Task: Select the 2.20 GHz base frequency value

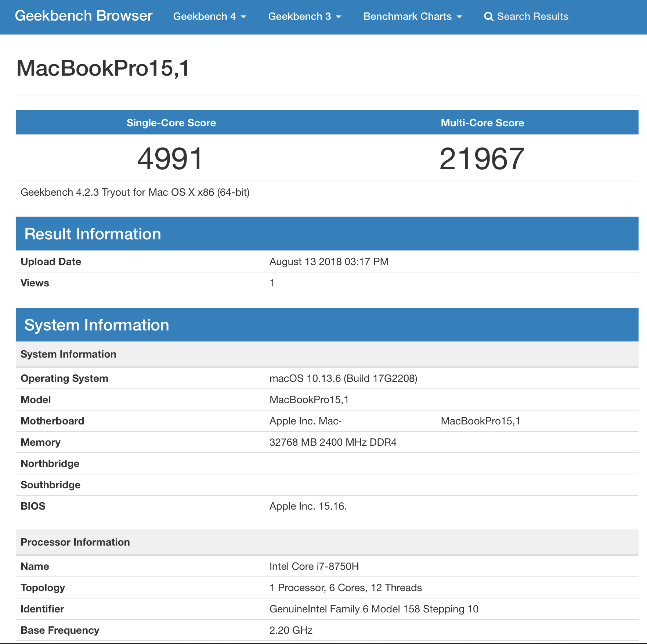Action: (291, 630)
